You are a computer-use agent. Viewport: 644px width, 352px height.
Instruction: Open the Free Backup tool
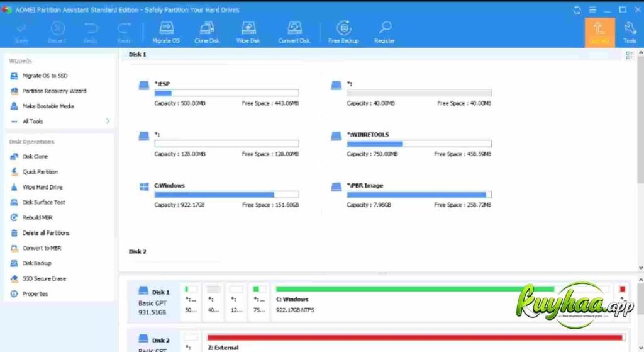(344, 33)
